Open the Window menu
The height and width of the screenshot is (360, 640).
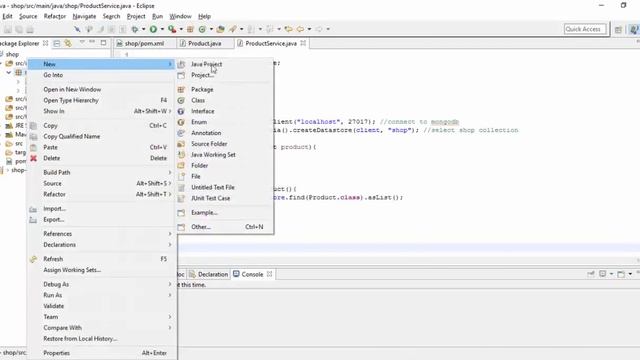tap(180, 16)
